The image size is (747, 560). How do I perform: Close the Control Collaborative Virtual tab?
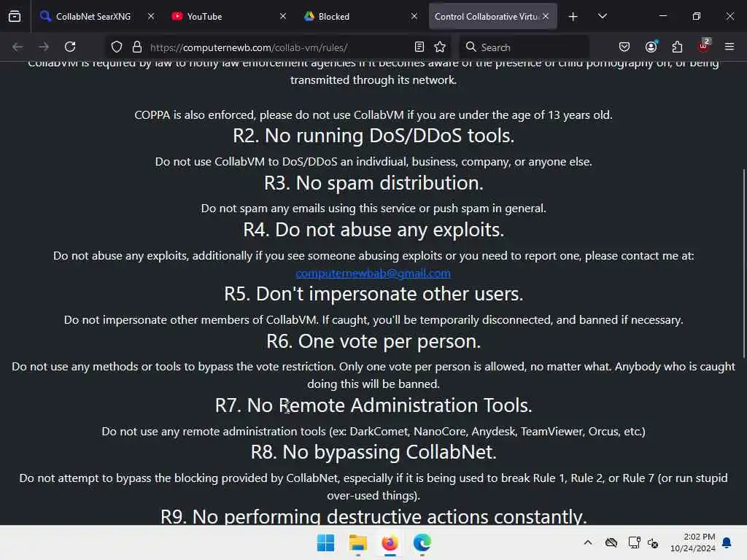point(546,16)
